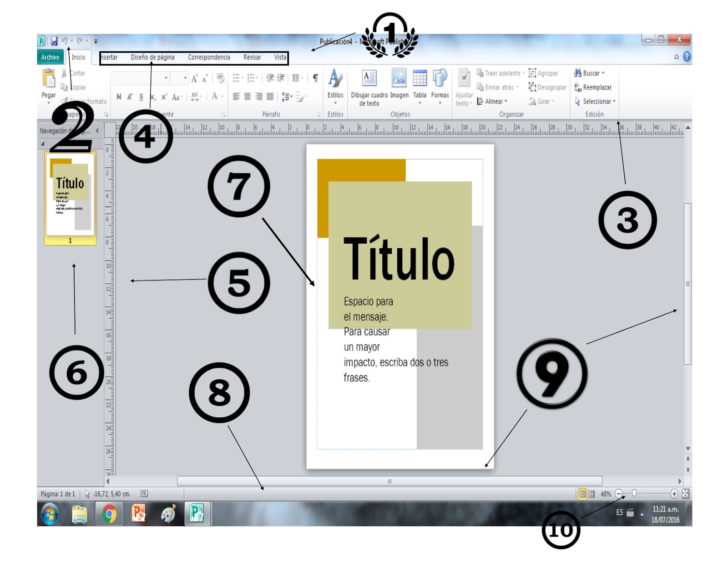Screen dimensions: 728x562
Task: Apply bold with the N button
Action: point(120,97)
